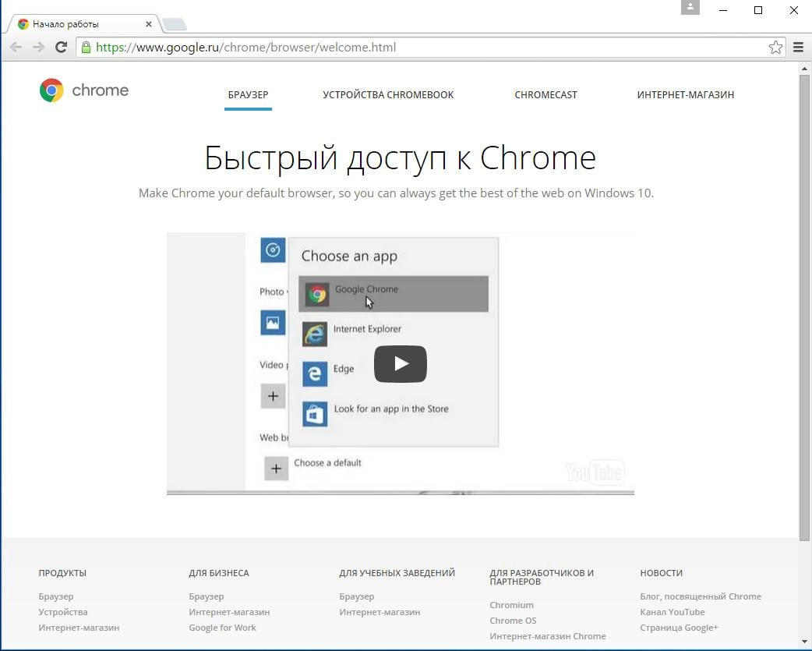Image resolution: width=812 pixels, height=651 pixels.
Task: Click ДЛЯ РАЗРАБОТЧИКОВ И ПАРТНЕРОВ heading
Action: tap(541, 577)
